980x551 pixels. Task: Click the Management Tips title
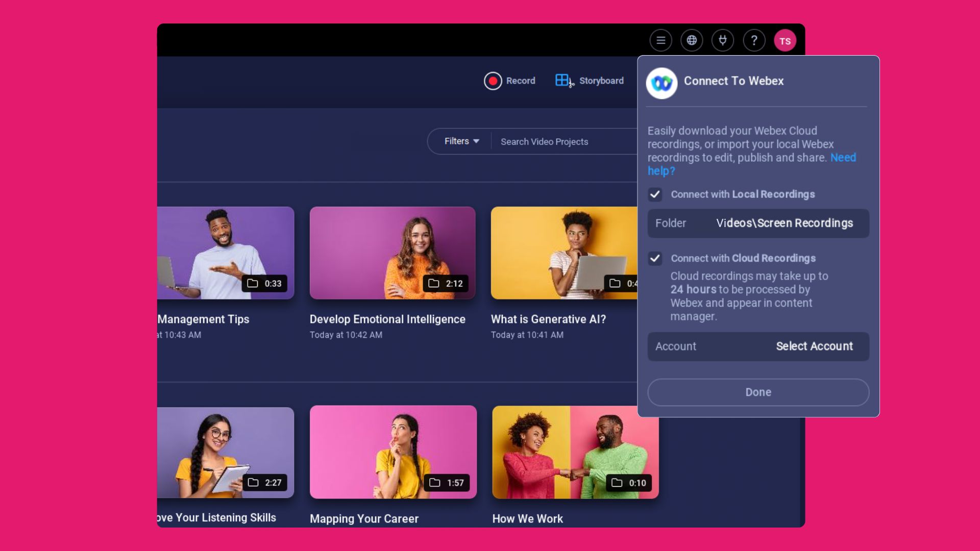pos(203,319)
